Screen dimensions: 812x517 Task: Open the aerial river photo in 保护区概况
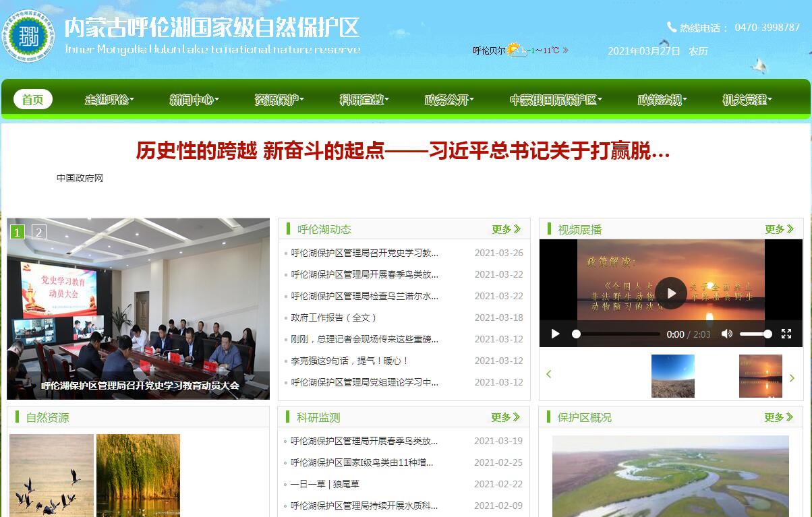[670, 476]
